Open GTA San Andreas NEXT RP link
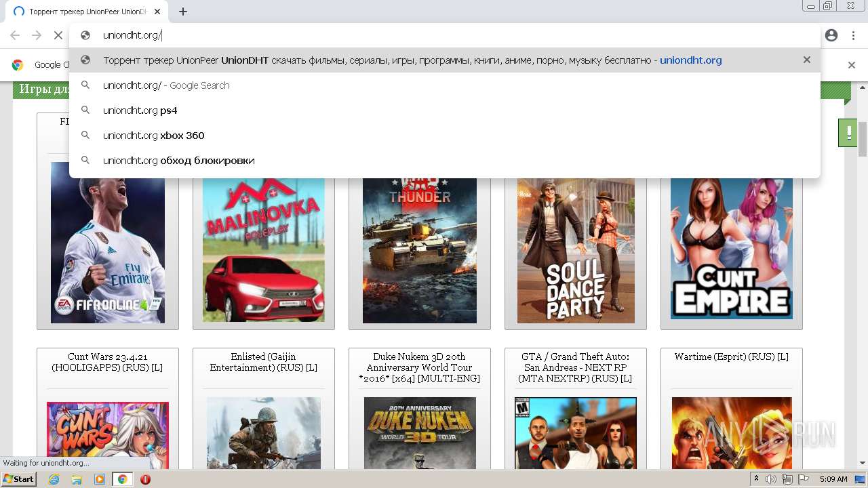Screen dimensions: 868x488 tap(576, 367)
